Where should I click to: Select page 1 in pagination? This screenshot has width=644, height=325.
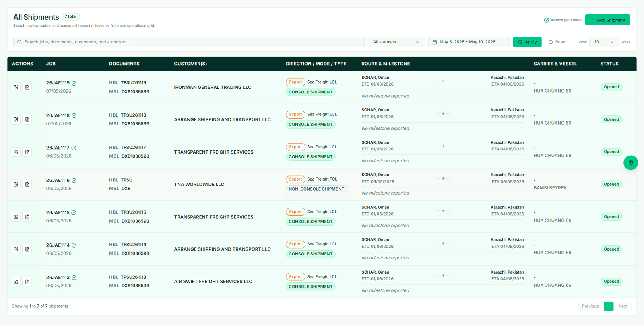coord(609,306)
